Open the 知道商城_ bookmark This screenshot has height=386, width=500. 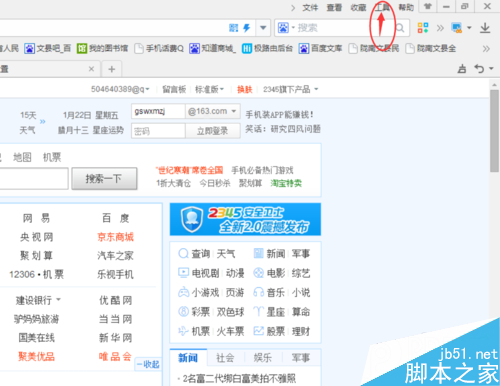[213, 49]
